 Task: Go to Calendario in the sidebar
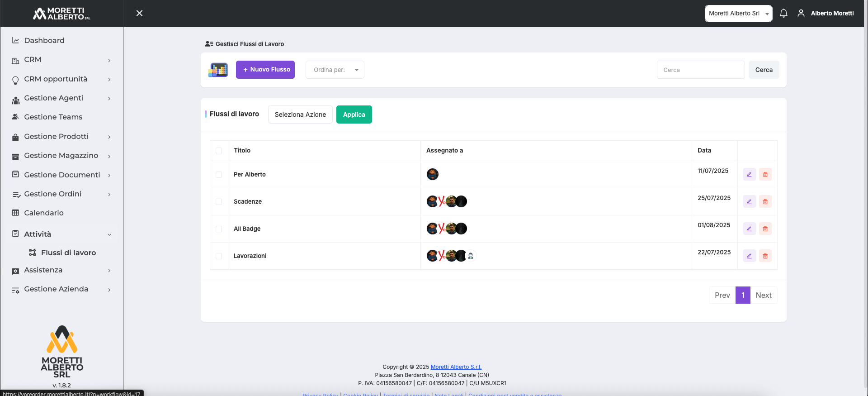tap(44, 213)
